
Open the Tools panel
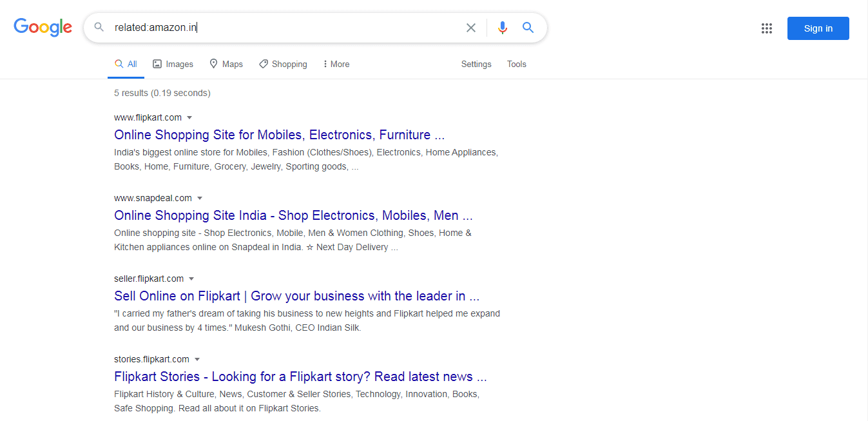(516, 64)
